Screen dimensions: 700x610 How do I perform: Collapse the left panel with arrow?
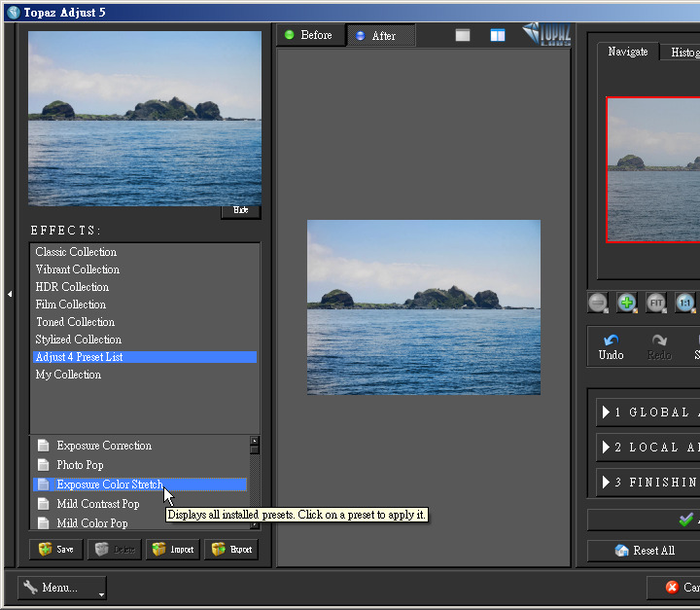[x=10, y=294]
